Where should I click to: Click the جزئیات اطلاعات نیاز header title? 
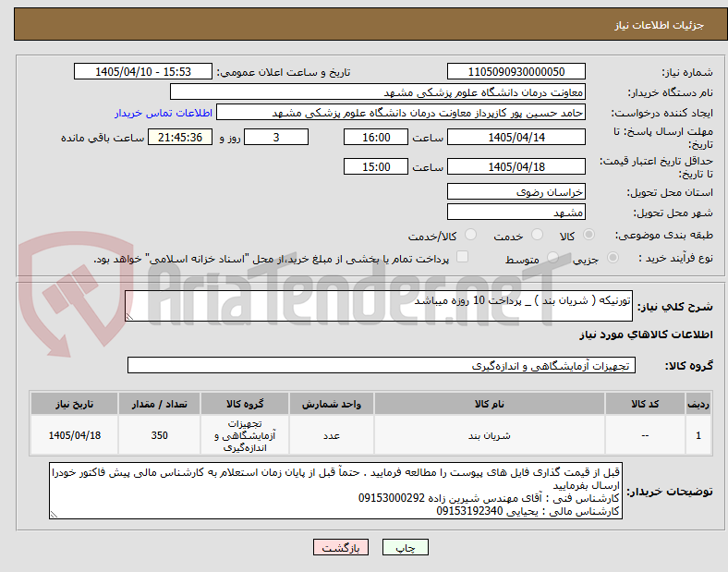(660, 25)
